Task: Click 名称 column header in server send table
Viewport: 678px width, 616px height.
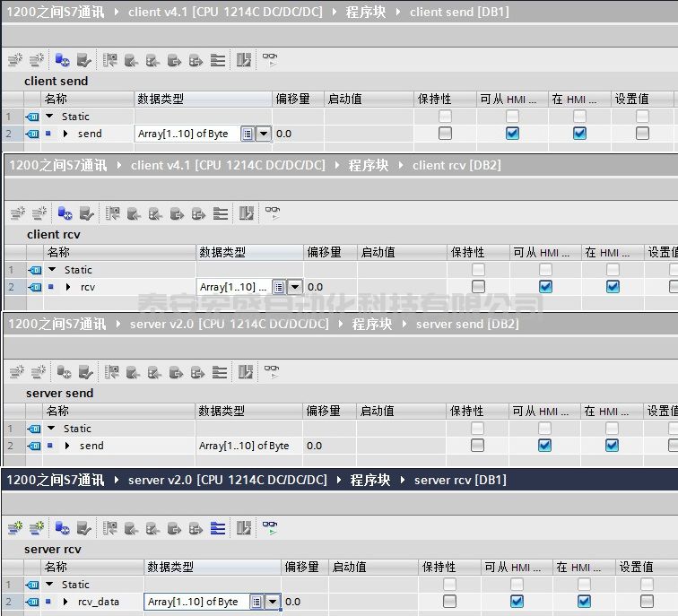Action: tap(57, 411)
